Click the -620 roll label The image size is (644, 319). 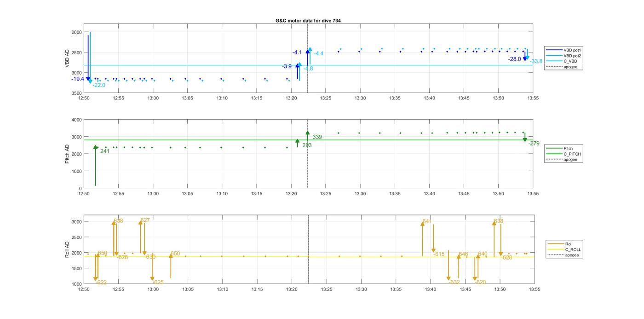480,282
